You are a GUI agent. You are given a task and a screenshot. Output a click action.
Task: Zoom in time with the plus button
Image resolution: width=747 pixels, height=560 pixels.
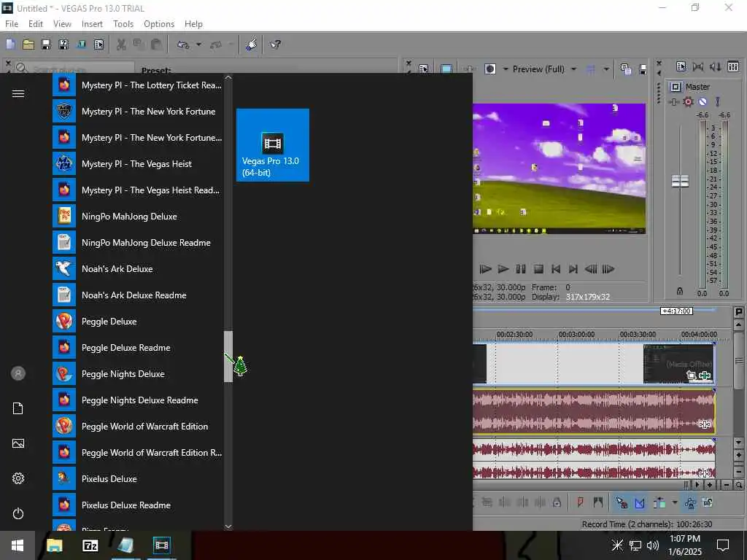710,485
